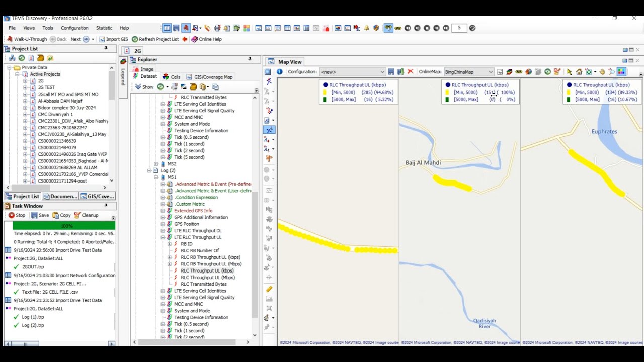The height and width of the screenshot is (362, 644).
Task: Click the Show button in Explorer
Action: (144, 87)
